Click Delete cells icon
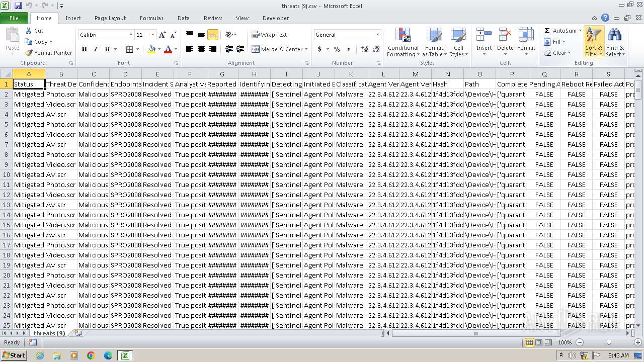Screen dimensions: 644x362 505,34
